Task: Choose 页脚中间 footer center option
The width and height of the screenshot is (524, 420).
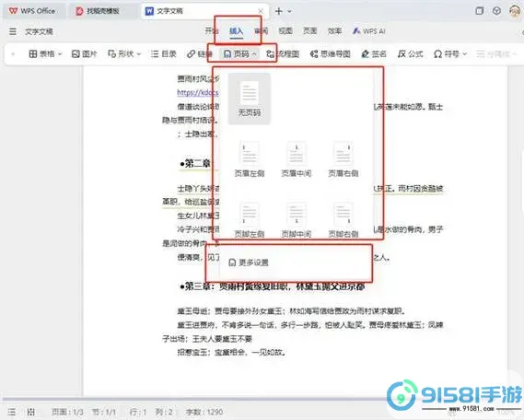Action: 297,219
